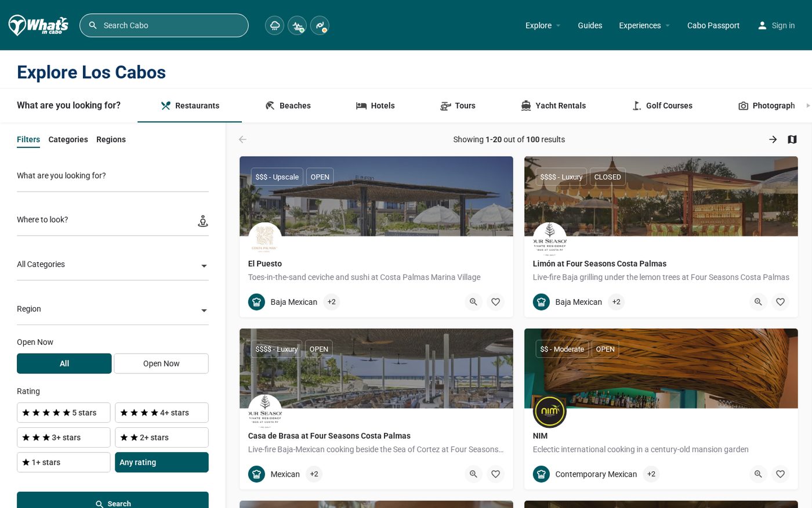
Task: Show the +2 categories on NIM card
Action: pos(651,474)
